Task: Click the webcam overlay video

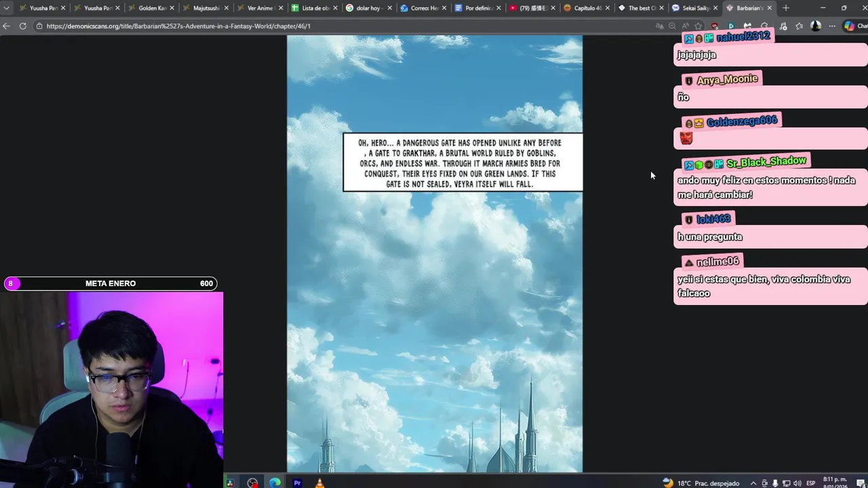Action: pyautogui.click(x=111, y=390)
